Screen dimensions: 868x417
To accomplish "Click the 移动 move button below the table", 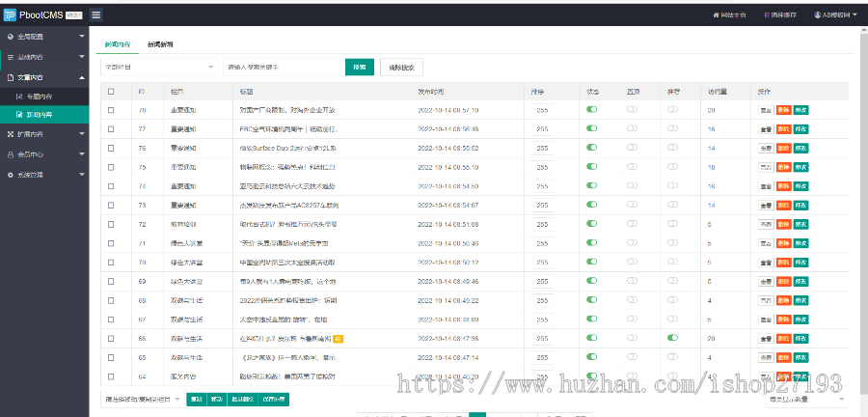I will pos(215,399).
